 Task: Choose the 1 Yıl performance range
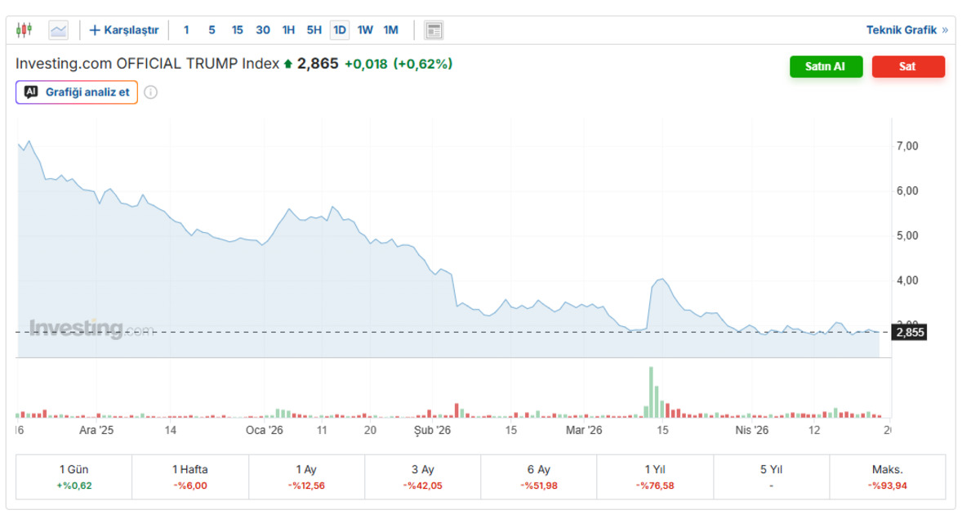(655, 477)
